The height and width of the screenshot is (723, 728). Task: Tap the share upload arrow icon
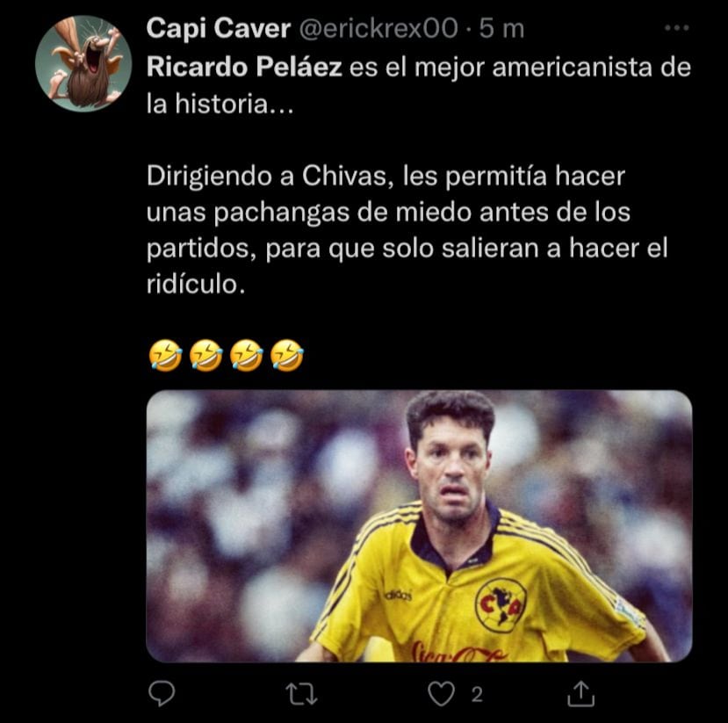(580, 694)
